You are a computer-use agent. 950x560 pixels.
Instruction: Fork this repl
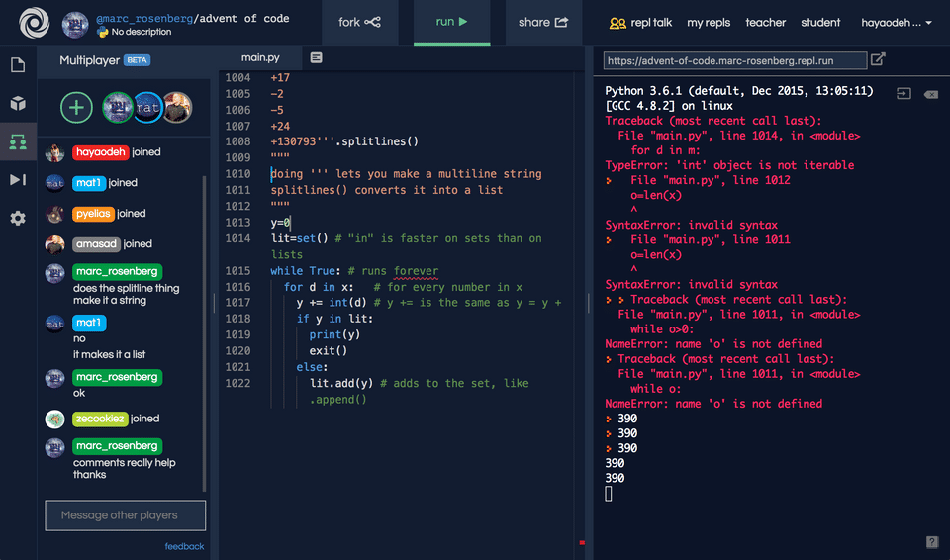click(x=360, y=23)
